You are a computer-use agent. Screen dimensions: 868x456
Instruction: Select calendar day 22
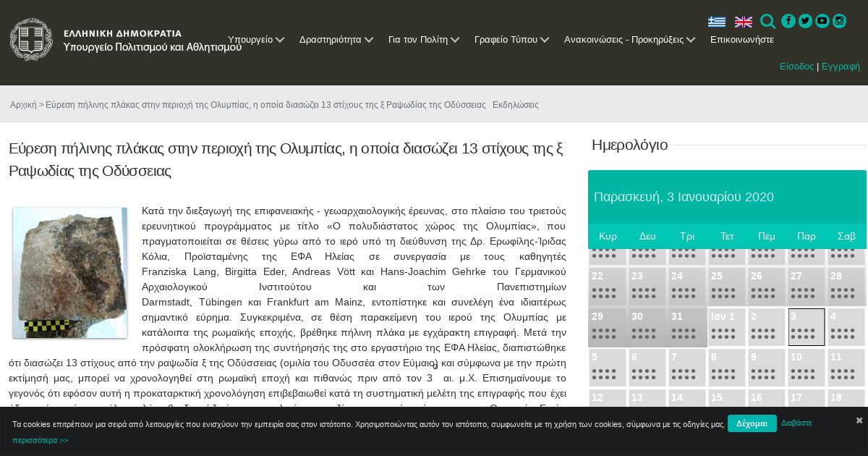point(607,287)
